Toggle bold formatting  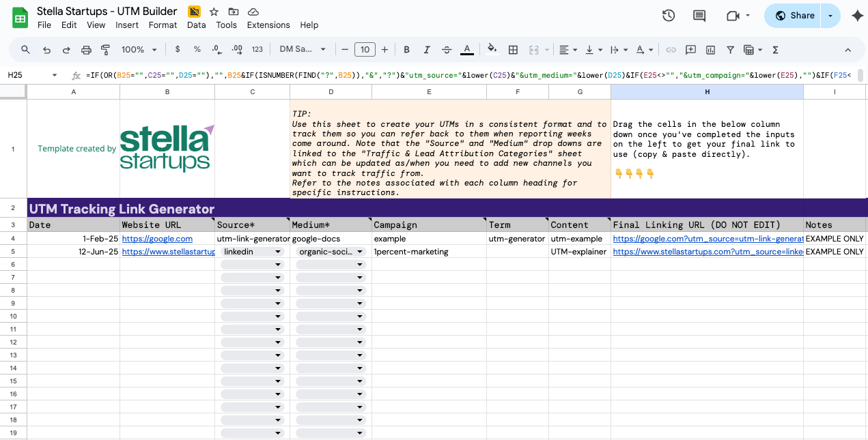click(407, 50)
